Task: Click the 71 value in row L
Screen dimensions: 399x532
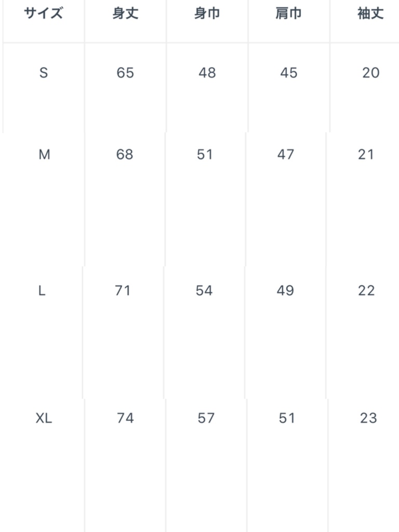Action: tap(123, 291)
